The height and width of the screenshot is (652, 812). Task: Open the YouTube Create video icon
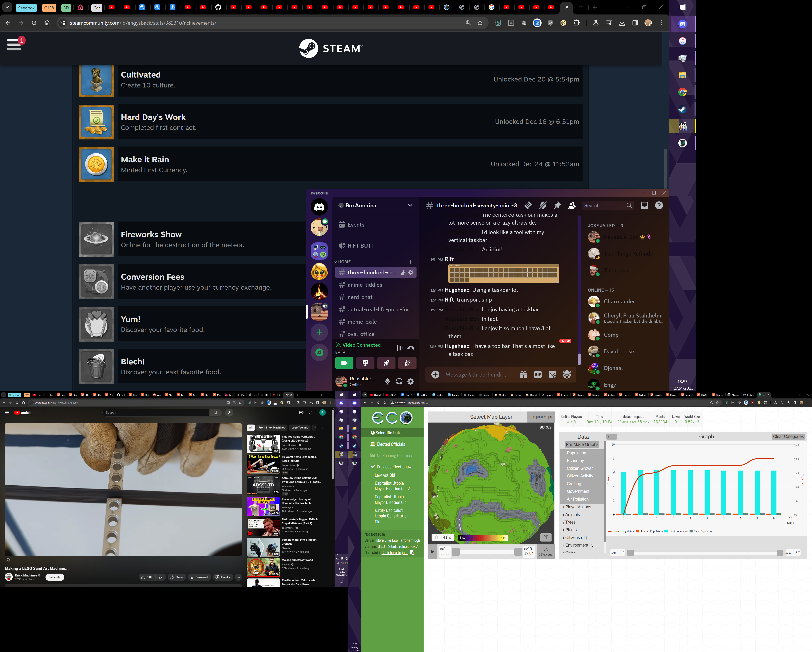(x=301, y=413)
